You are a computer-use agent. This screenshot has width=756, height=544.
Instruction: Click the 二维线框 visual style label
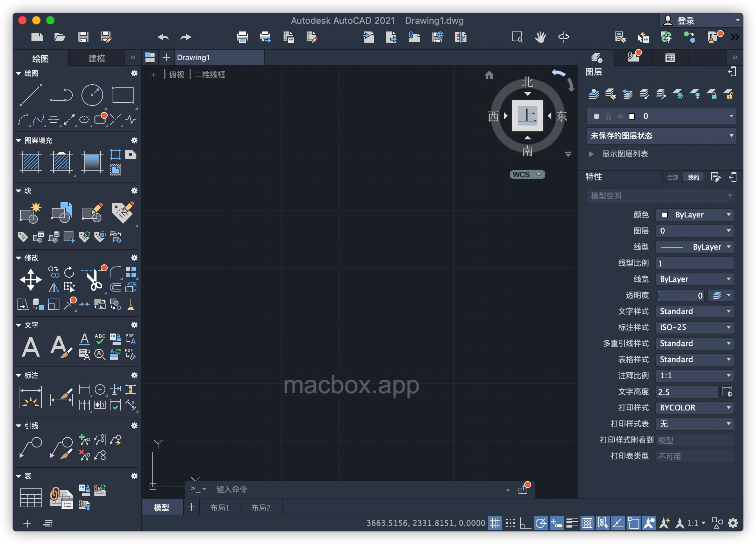pos(209,74)
